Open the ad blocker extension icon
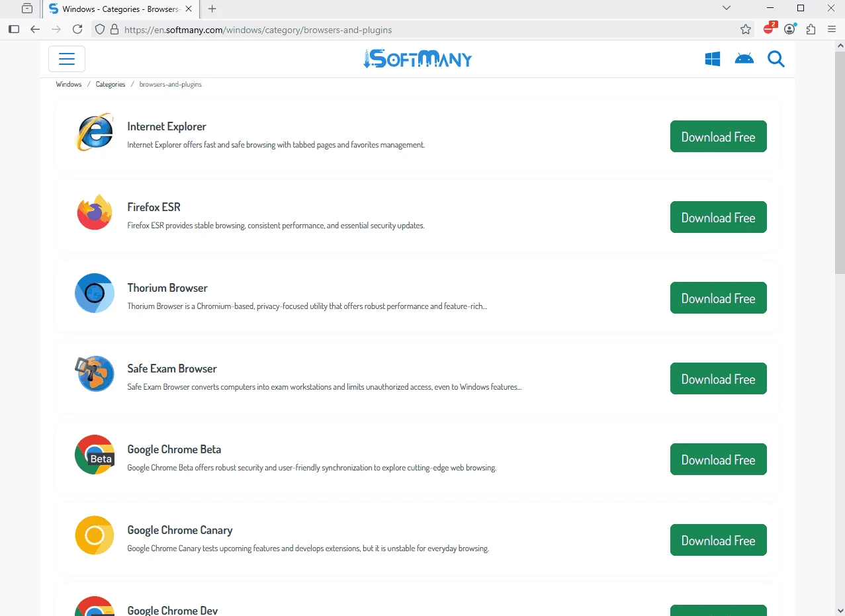845x616 pixels. (x=770, y=28)
